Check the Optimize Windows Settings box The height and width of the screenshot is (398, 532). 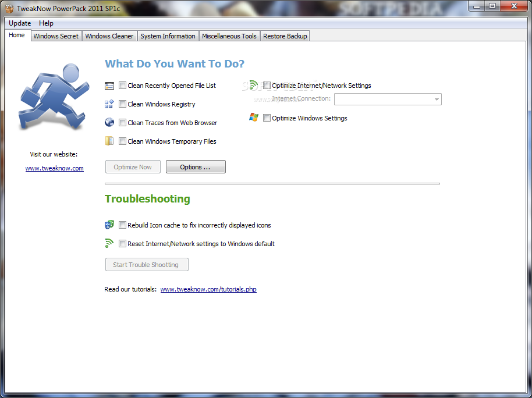coord(267,118)
